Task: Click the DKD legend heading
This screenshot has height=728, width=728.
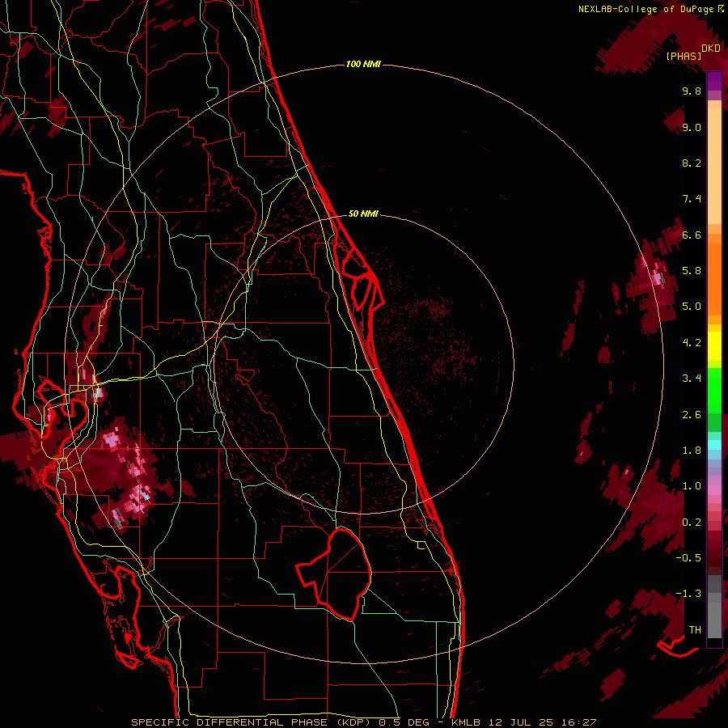Action: point(711,48)
